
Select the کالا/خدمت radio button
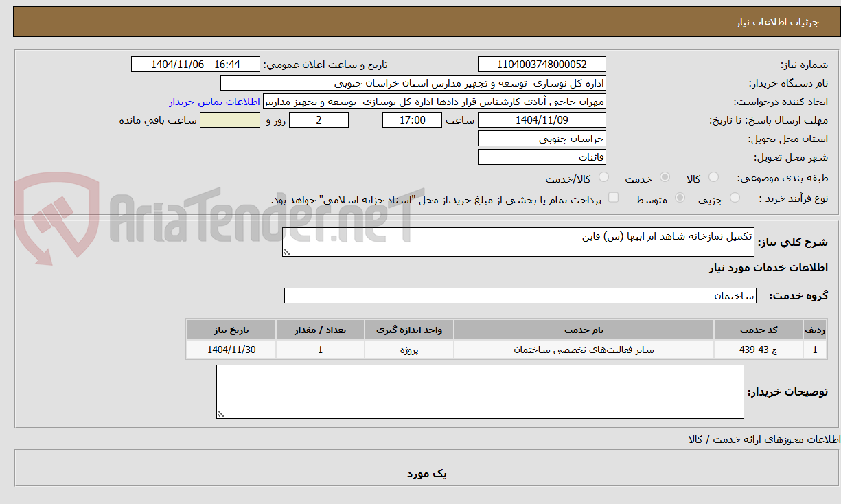(604, 177)
